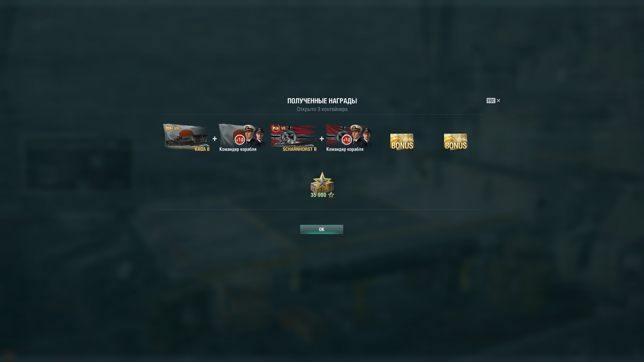644x362 pixels.
Task: Click the 35 000 amount text
Action: click(318, 195)
